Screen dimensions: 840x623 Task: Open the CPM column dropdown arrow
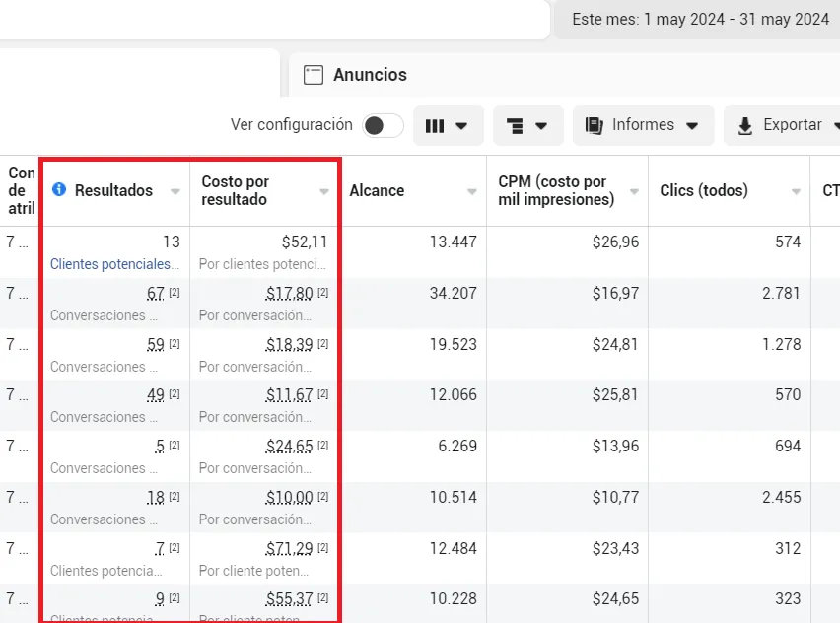(634, 191)
